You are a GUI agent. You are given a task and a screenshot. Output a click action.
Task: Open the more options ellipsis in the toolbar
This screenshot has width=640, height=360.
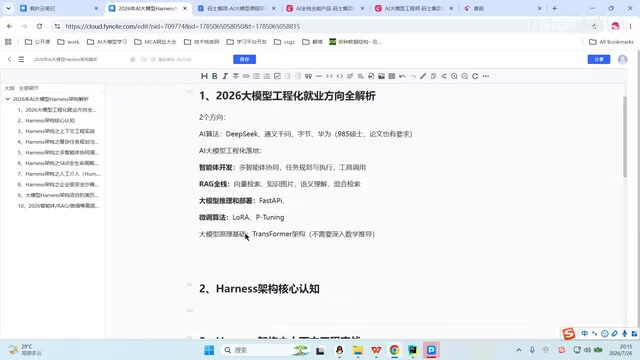pos(486,76)
